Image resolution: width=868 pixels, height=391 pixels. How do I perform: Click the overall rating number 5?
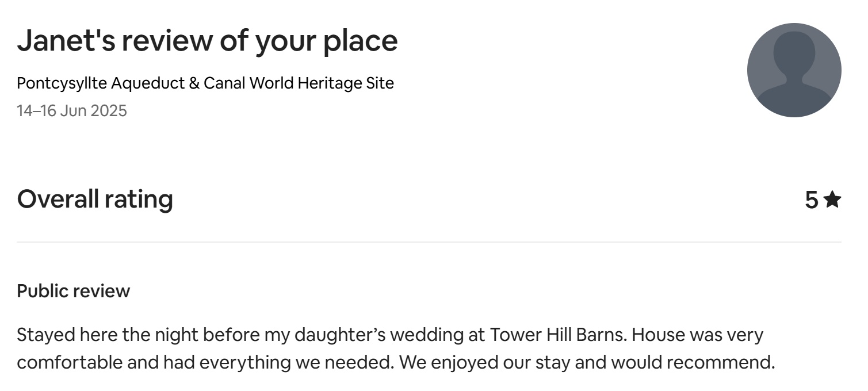click(811, 200)
